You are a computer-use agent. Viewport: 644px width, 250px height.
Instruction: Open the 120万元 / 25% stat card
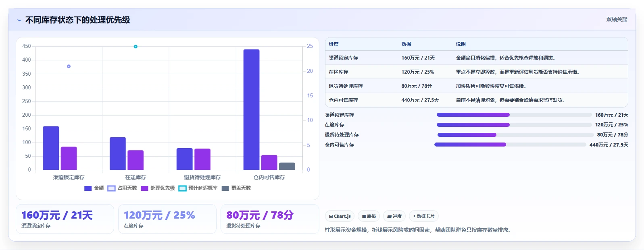[167, 219]
